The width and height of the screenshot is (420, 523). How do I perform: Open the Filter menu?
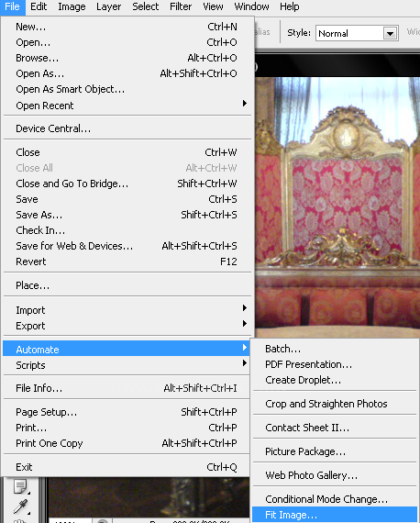click(x=181, y=6)
